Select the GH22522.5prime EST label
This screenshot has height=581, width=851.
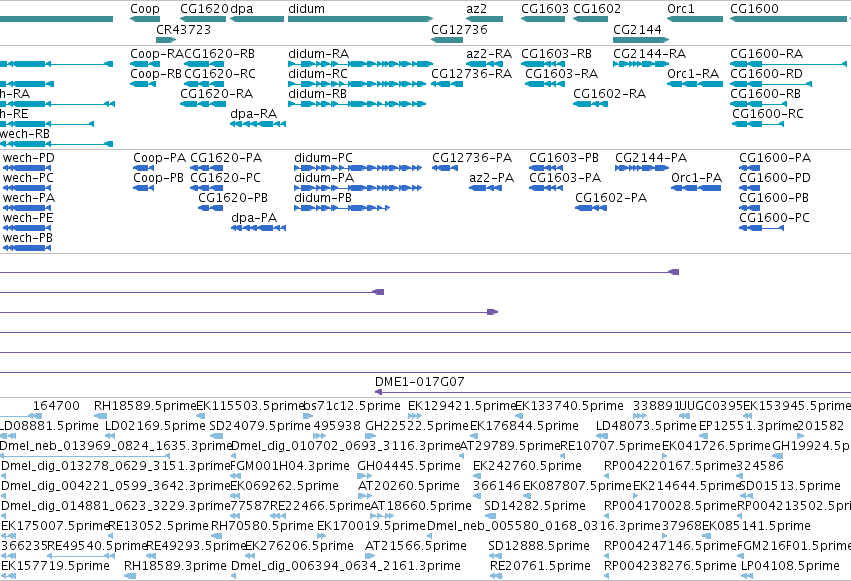pyautogui.click(x=417, y=426)
